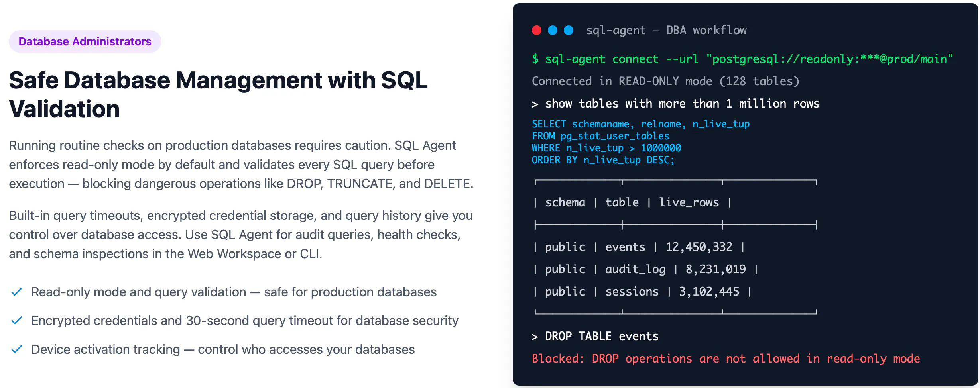Click the Database Administrators badge
This screenshot has height=388, width=980.
coord(85,41)
